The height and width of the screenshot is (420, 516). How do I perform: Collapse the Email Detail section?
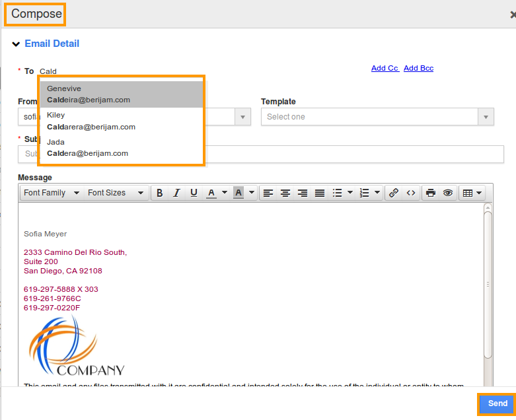[x=16, y=44]
